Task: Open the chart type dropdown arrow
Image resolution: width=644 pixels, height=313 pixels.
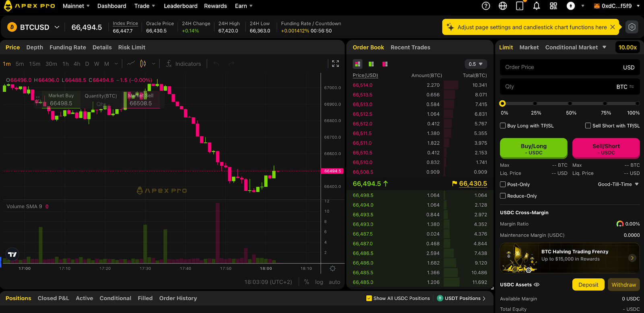Action: point(153,64)
